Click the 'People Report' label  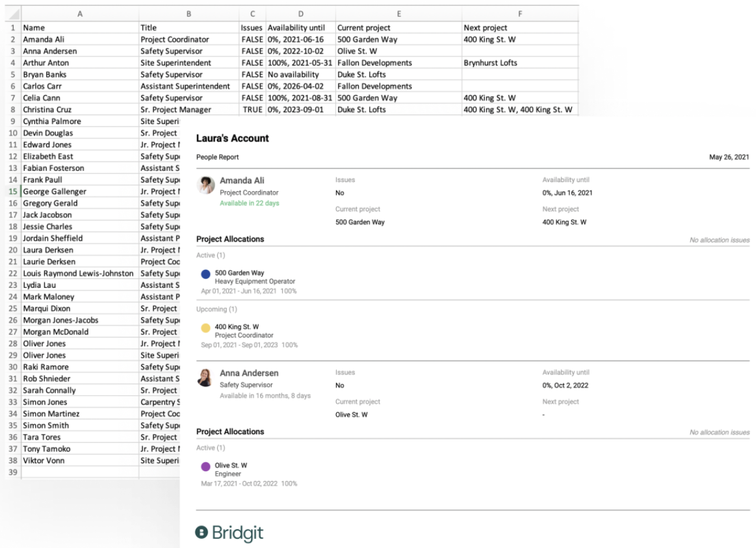[x=218, y=157]
